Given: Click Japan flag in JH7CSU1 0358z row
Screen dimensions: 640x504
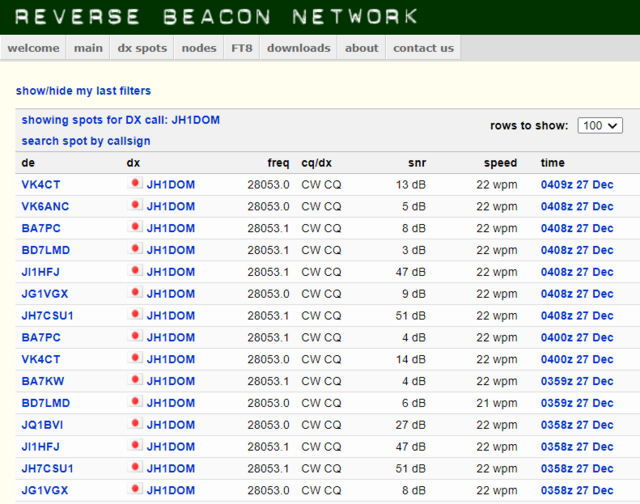Looking at the screenshot, I should coord(134,467).
